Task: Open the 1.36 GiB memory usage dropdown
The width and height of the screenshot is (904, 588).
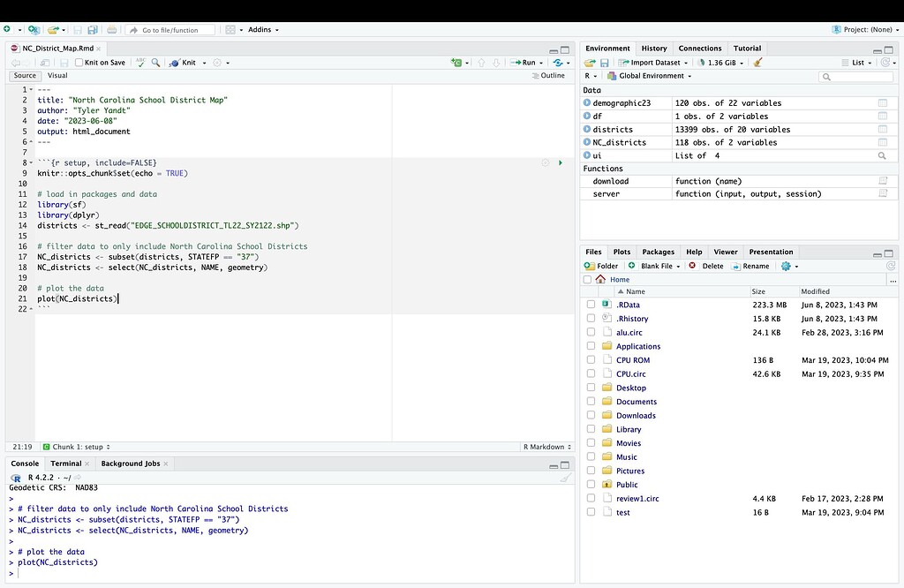Action: 720,63
